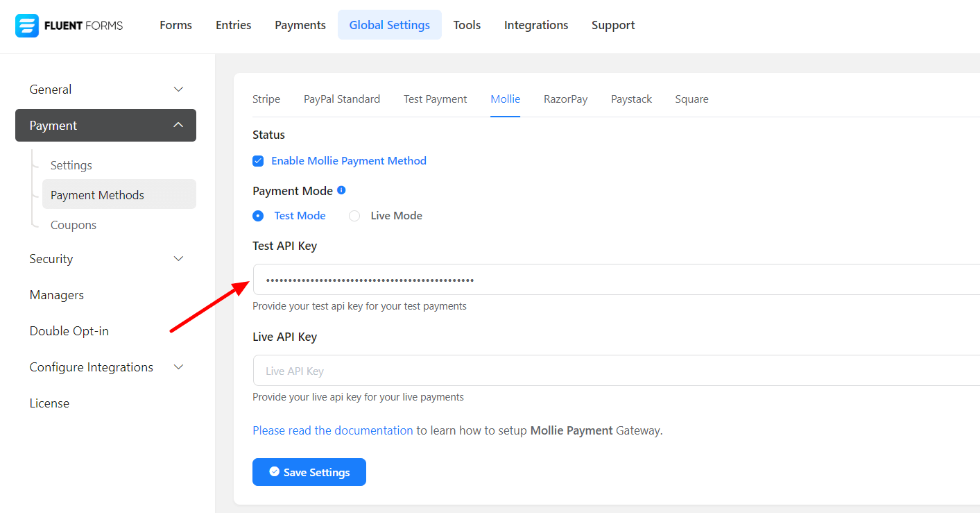Switch to the Stripe tab
This screenshot has height=513, width=980.
point(266,99)
